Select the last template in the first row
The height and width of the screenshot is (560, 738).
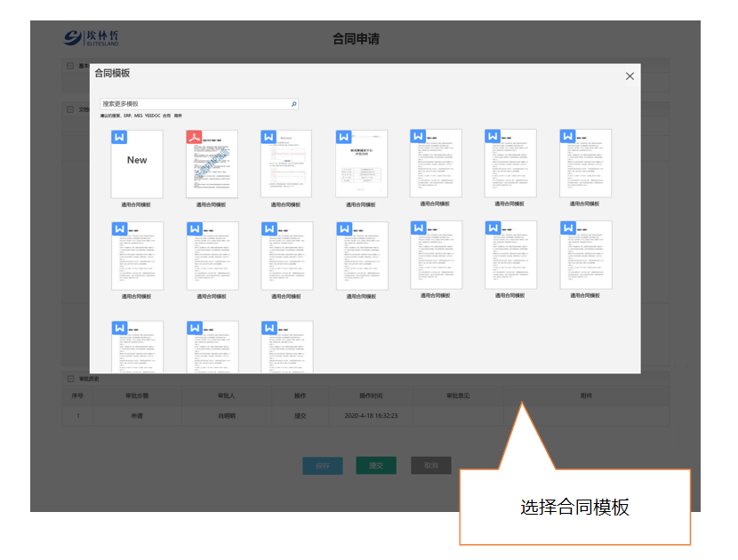pos(585,164)
